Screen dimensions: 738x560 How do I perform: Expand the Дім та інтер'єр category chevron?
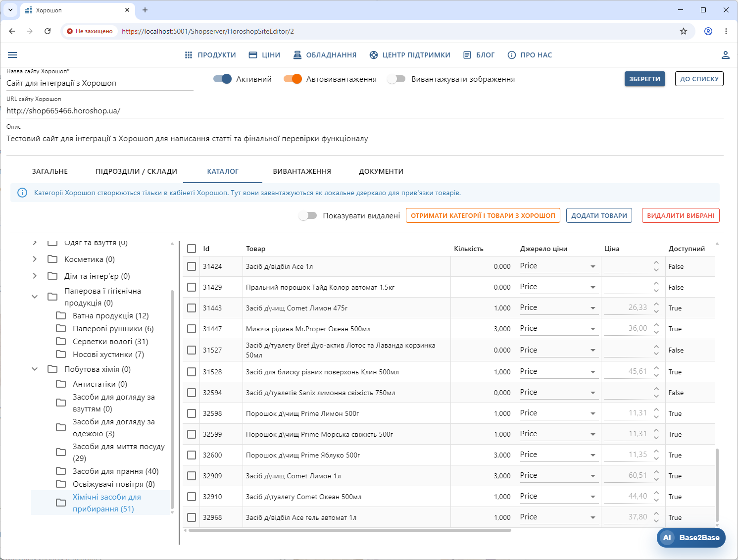coord(34,276)
